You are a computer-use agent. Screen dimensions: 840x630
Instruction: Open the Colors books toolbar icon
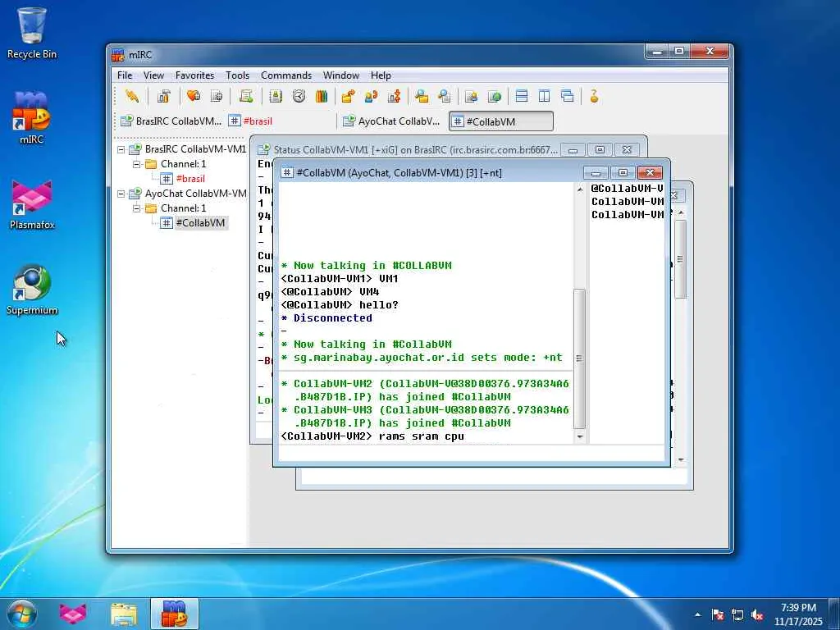click(x=322, y=97)
